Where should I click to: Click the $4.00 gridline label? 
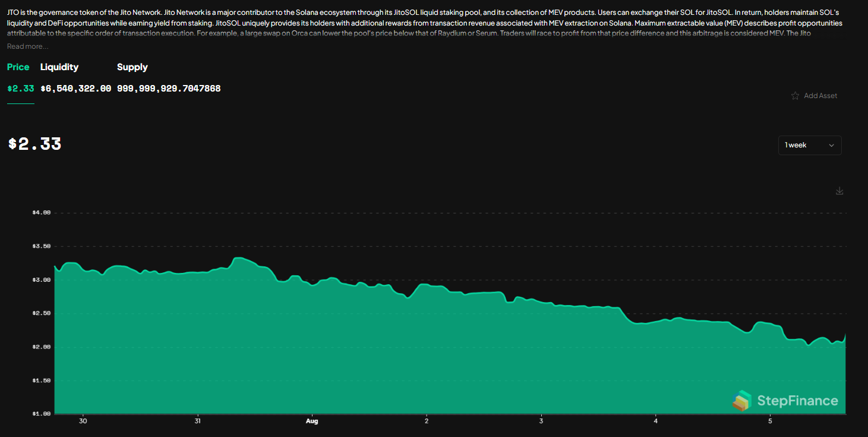point(40,212)
